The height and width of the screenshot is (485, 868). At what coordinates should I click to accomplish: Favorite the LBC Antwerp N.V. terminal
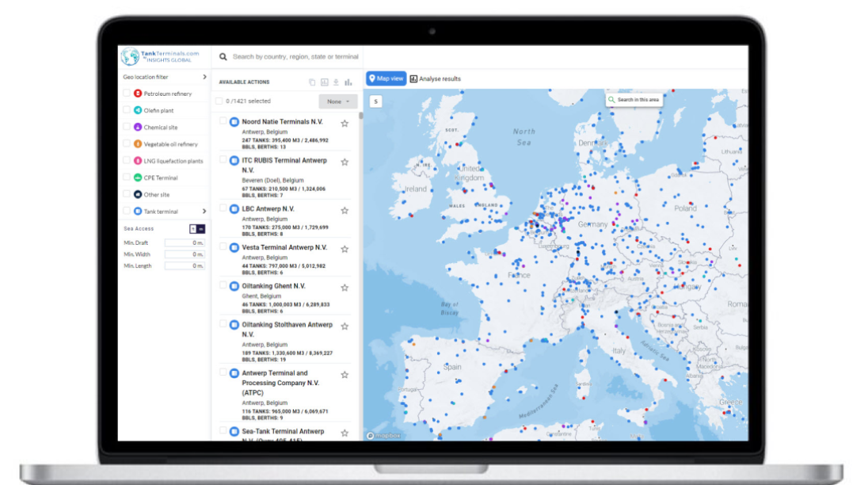(x=345, y=210)
